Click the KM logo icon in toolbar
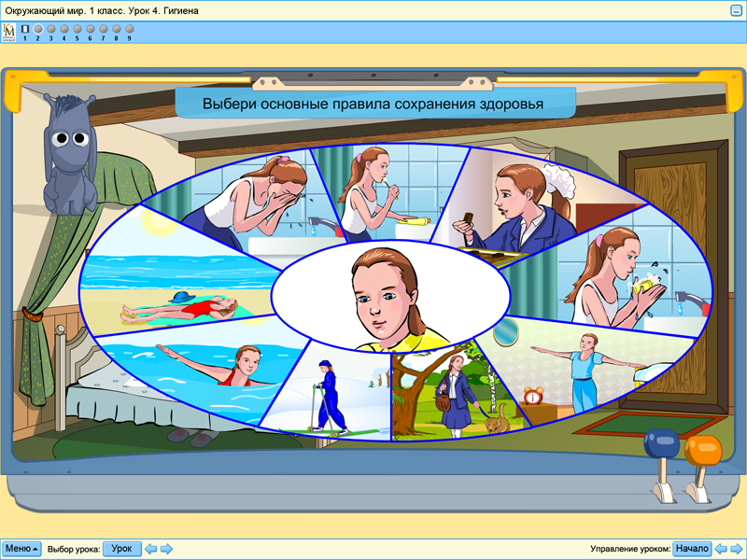The image size is (747, 560). 9,33
